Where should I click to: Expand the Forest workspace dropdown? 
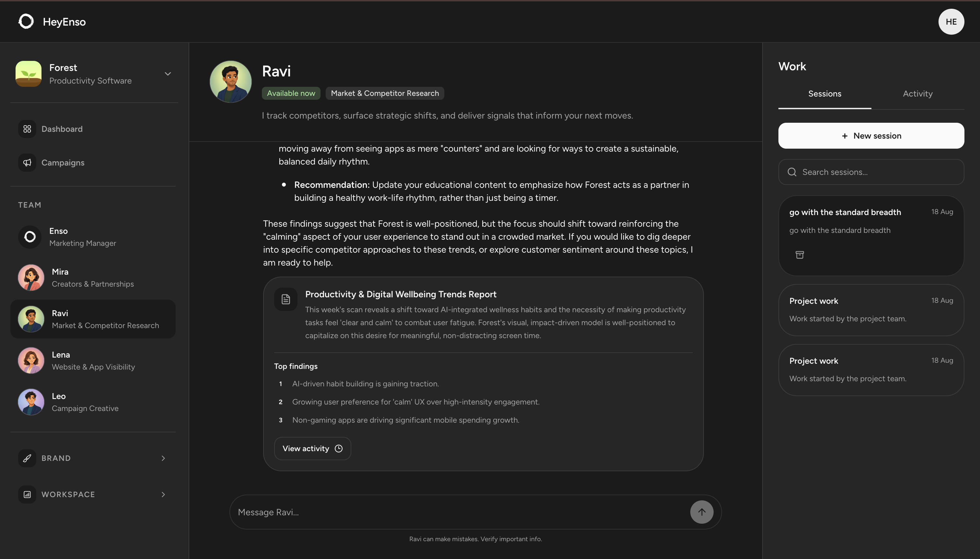point(168,74)
